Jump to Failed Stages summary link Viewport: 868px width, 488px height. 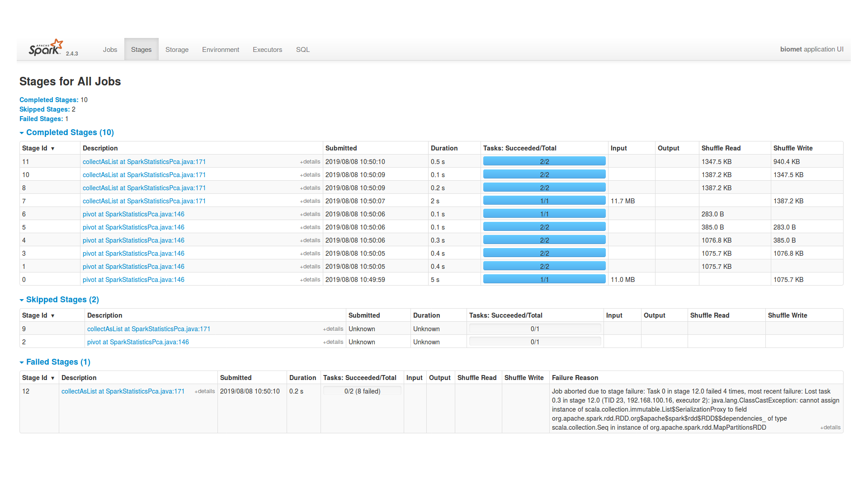(x=41, y=119)
